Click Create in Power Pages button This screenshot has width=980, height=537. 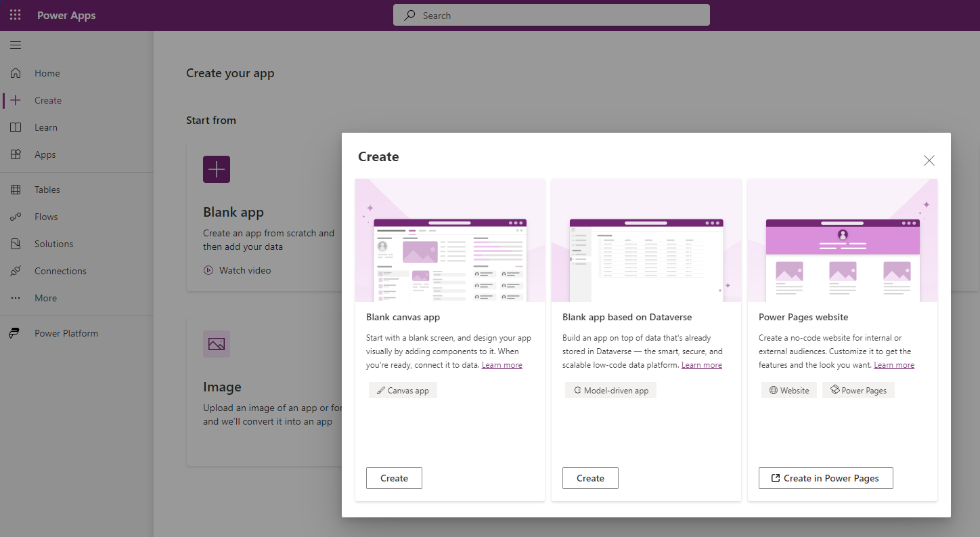point(826,478)
